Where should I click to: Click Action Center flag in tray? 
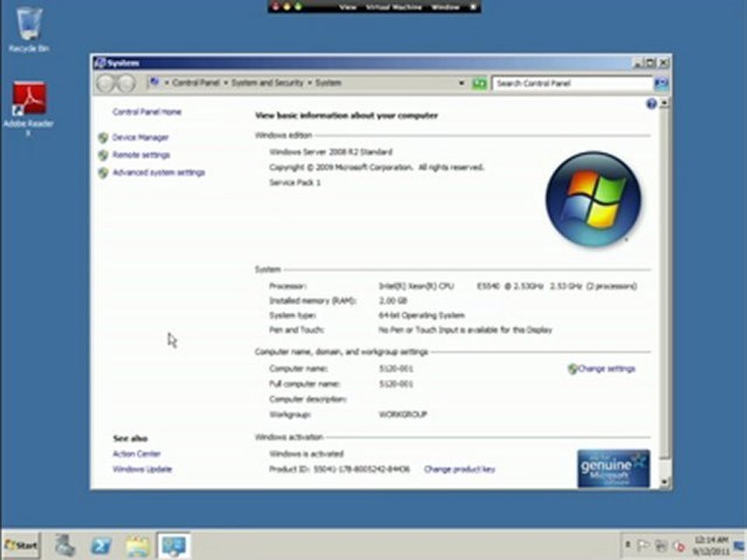pos(644,546)
